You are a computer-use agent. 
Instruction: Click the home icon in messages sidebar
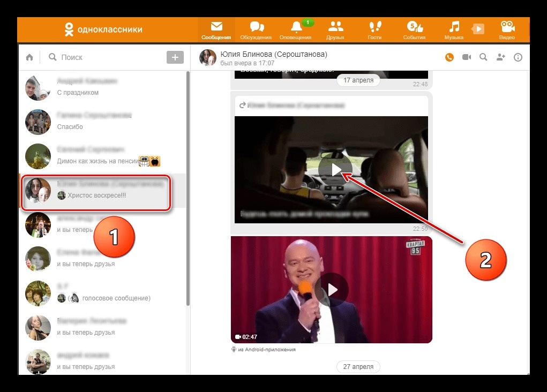click(29, 57)
